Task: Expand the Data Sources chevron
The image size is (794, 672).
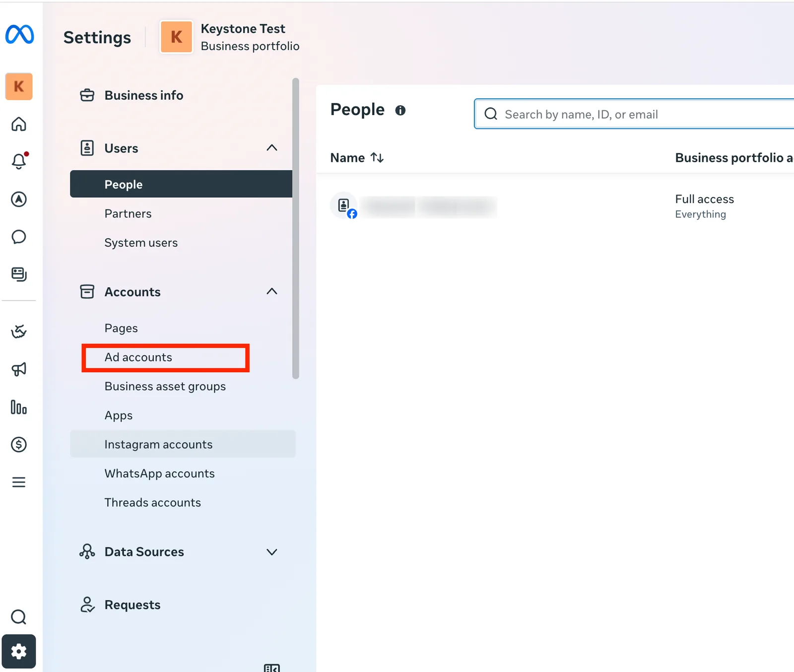Action: tap(272, 552)
